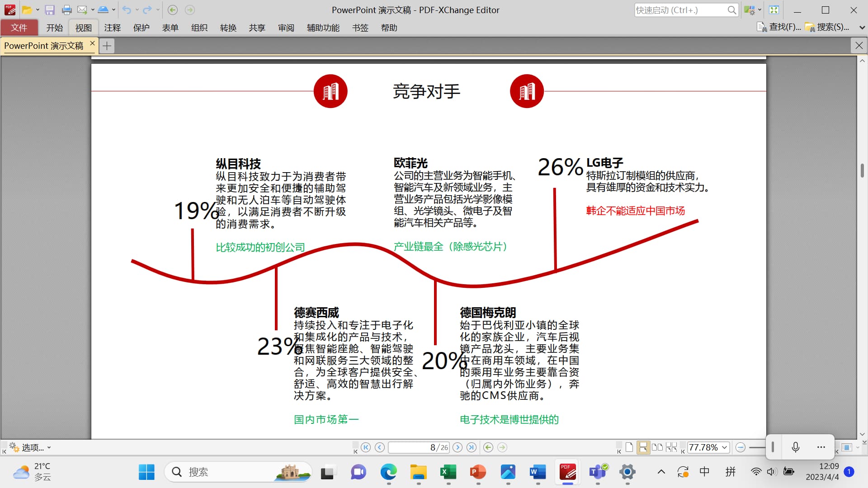Click microphone icon in floating bar
868x488 pixels.
(796, 447)
